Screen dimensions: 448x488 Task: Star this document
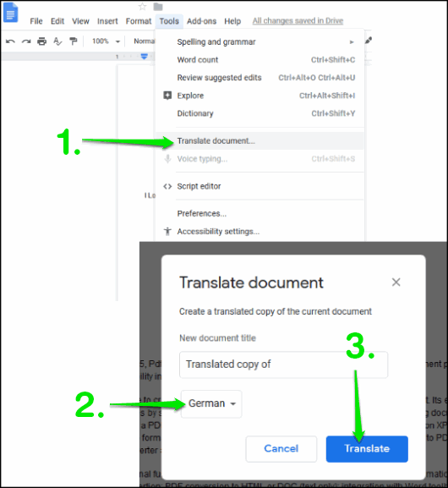coord(143,7)
